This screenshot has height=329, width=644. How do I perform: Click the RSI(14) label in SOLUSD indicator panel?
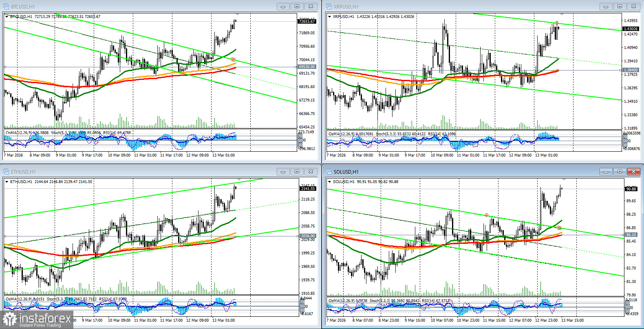click(x=429, y=301)
